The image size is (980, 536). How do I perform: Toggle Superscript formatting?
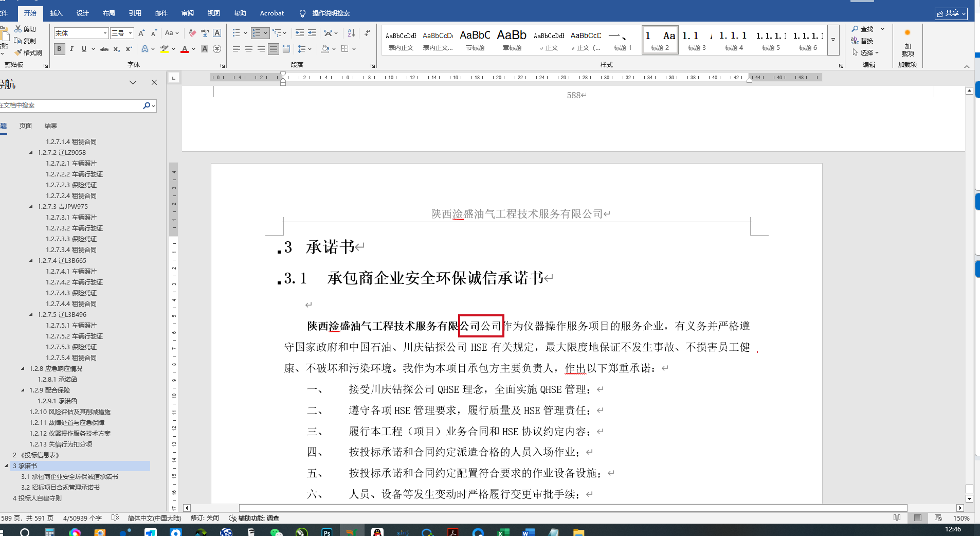129,49
